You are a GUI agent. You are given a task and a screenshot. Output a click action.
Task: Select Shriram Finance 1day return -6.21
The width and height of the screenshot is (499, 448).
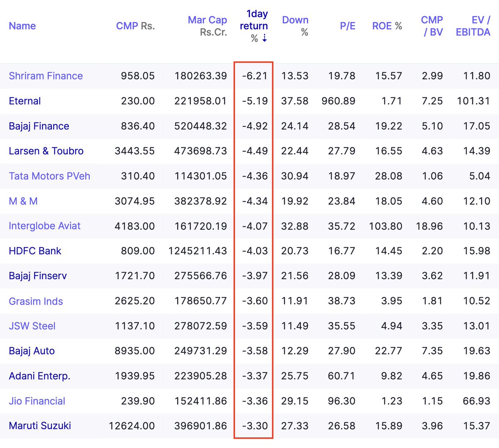tap(255, 76)
